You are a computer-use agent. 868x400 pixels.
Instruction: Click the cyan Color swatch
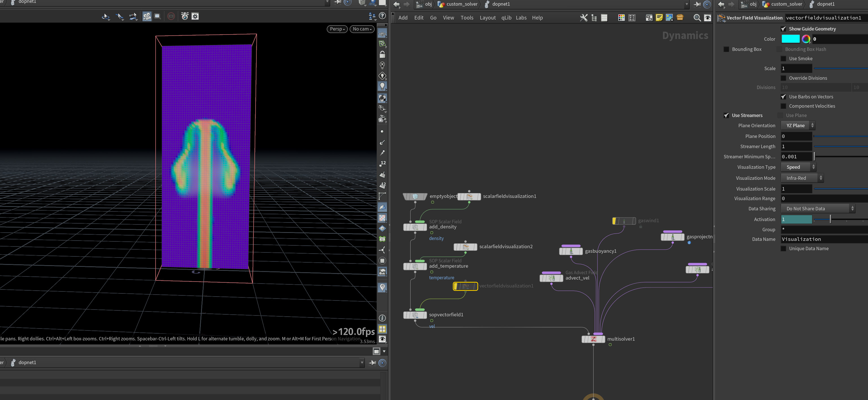(x=790, y=39)
